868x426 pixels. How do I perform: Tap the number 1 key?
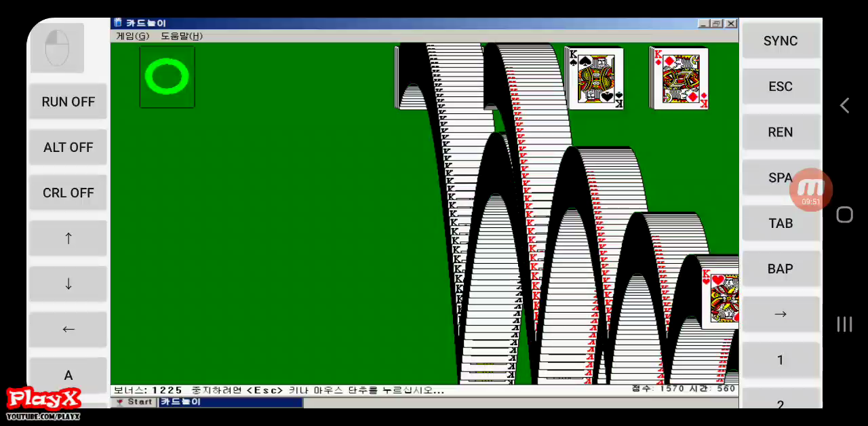[781, 360]
